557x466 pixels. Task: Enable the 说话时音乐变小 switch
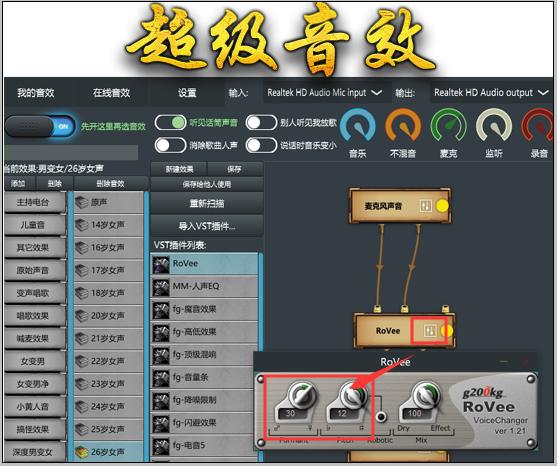pos(261,145)
